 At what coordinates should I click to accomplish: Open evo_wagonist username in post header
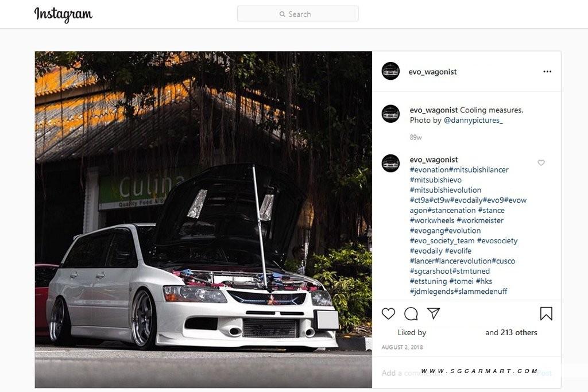pos(432,72)
